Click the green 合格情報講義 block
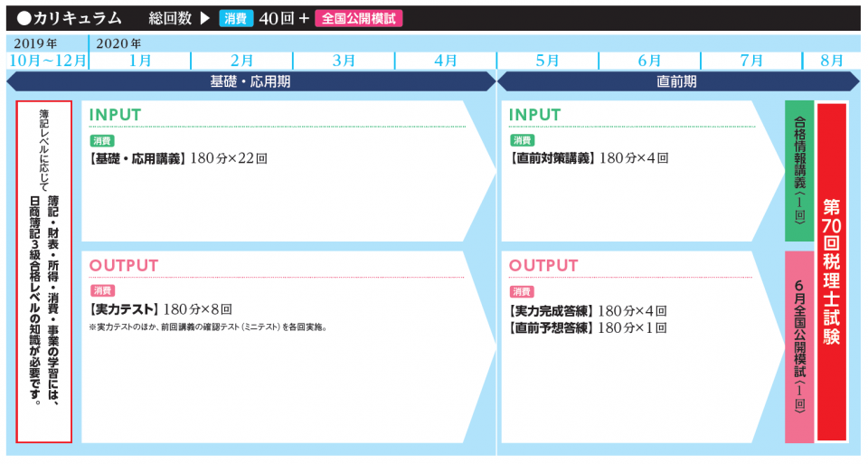Screen dimensions: 868x464 coord(799,171)
